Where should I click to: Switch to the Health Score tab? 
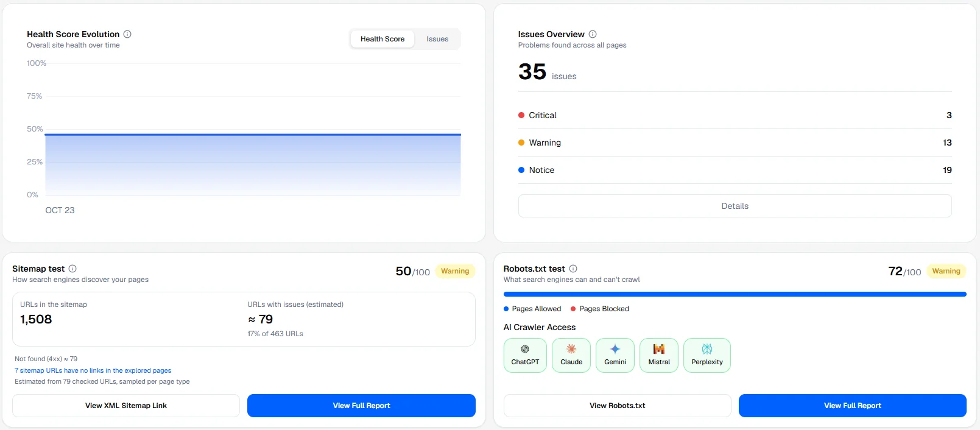(382, 39)
